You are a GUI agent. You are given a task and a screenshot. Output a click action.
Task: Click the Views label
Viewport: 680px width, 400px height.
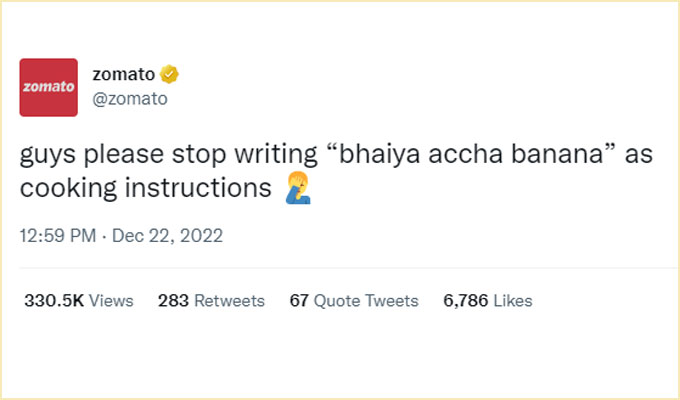pos(111,300)
